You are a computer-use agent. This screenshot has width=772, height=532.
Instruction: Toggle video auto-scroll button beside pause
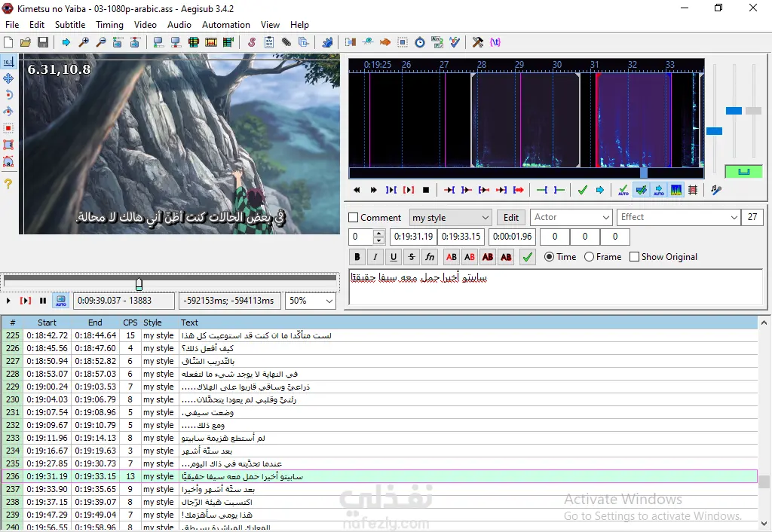pos(60,300)
